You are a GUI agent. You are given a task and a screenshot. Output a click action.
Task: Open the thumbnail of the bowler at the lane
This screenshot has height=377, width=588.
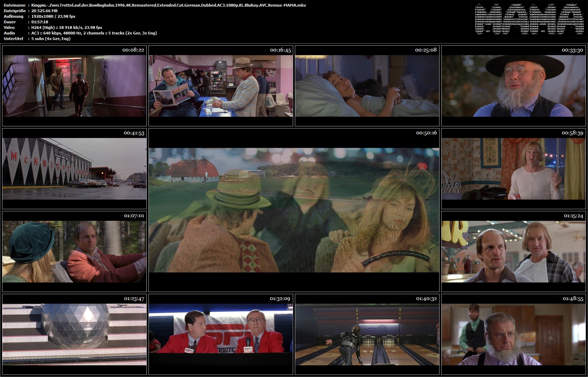coord(367,334)
